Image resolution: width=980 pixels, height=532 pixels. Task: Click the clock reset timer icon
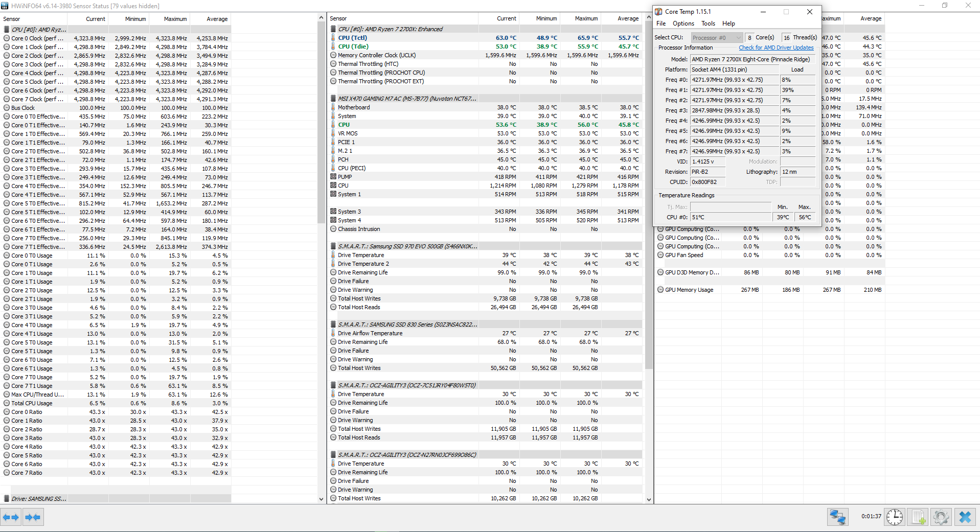895,517
